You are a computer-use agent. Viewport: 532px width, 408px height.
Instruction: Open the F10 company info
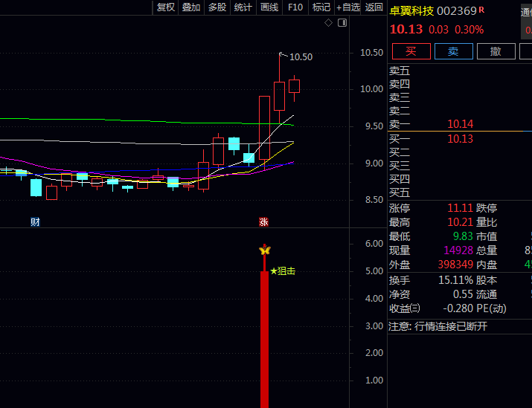point(295,7)
